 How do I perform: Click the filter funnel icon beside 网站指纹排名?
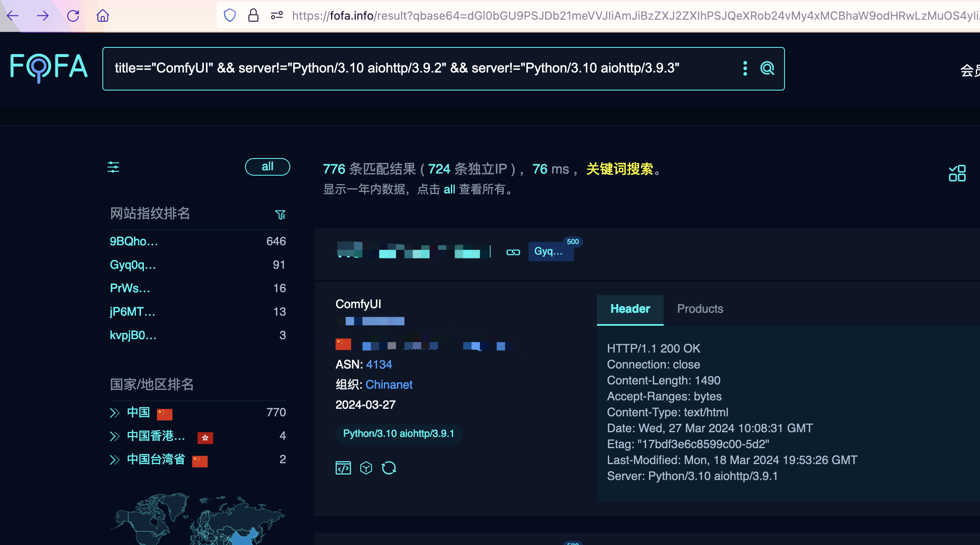point(280,214)
